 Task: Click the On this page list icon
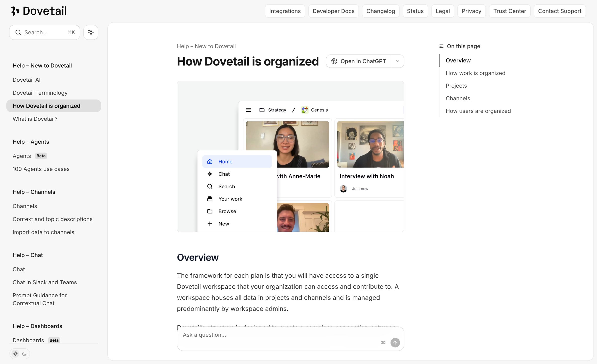(441, 46)
